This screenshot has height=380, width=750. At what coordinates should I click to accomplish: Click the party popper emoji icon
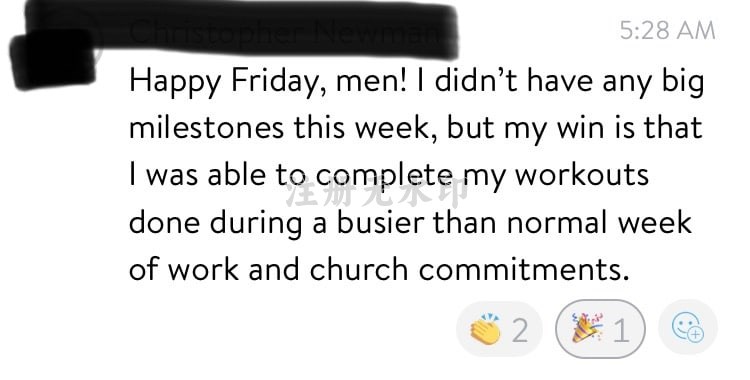[x=587, y=328]
